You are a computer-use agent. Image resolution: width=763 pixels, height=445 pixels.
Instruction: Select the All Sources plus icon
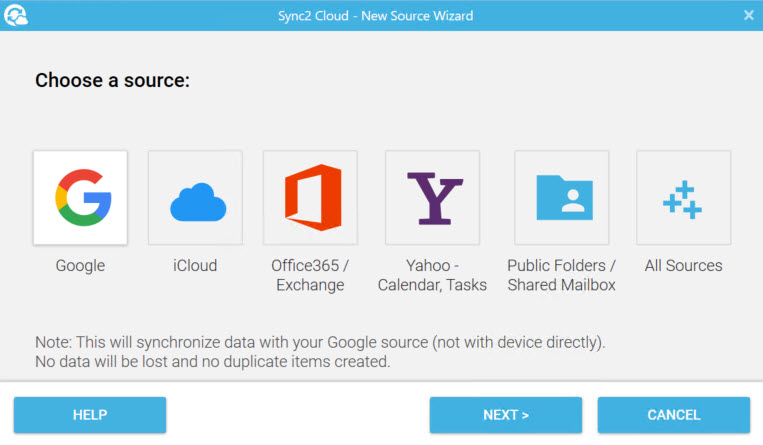coord(683,198)
